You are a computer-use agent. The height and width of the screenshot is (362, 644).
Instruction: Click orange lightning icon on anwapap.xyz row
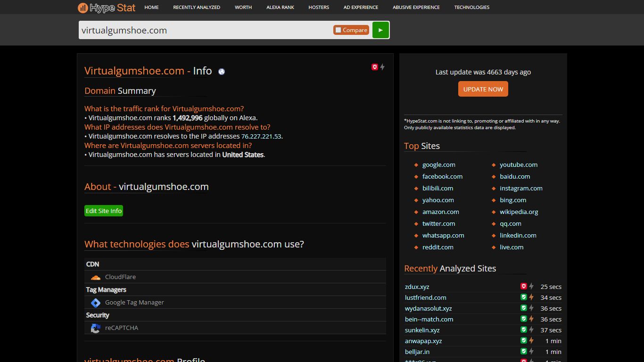click(x=531, y=341)
